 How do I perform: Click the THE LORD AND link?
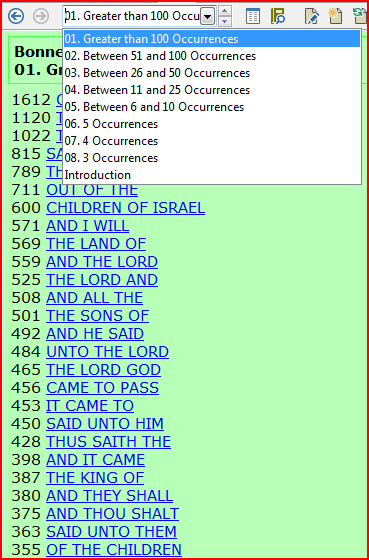102,280
